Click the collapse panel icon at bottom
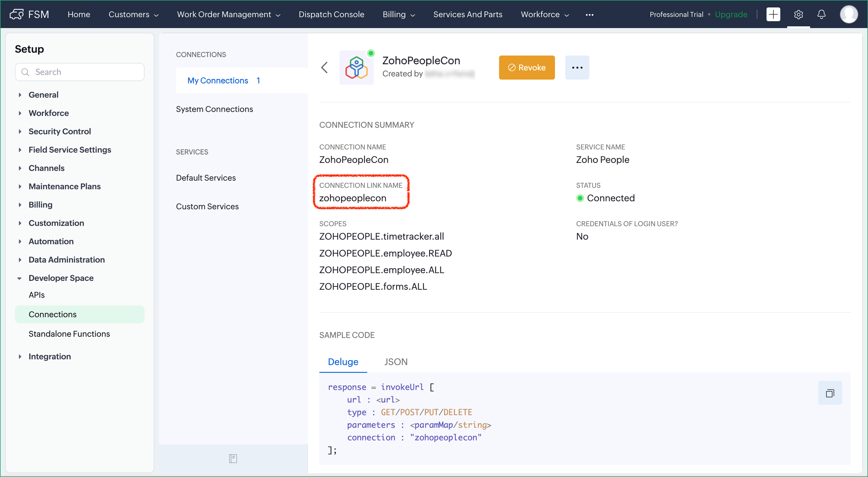The width and height of the screenshot is (868, 477). 233,458
